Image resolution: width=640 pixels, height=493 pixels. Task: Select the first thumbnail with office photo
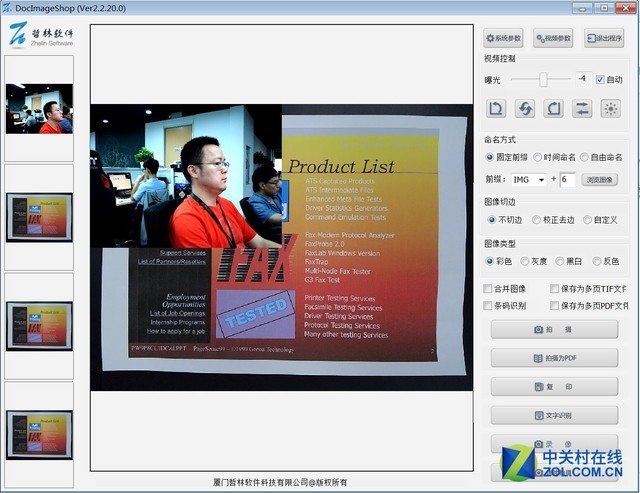[x=39, y=108]
